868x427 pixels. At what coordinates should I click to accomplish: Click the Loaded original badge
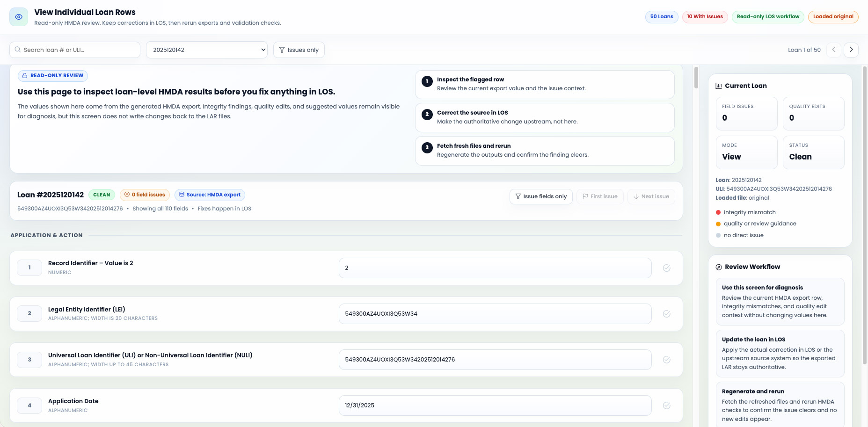click(833, 17)
